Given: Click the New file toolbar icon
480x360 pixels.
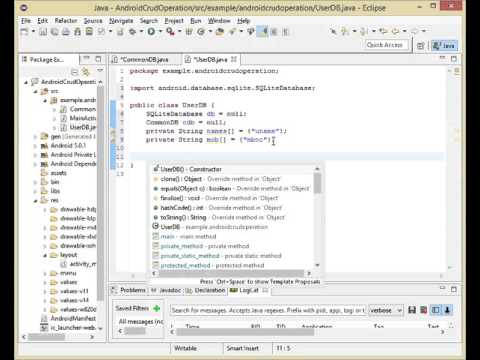Looking at the screenshot, I should click(24, 32).
